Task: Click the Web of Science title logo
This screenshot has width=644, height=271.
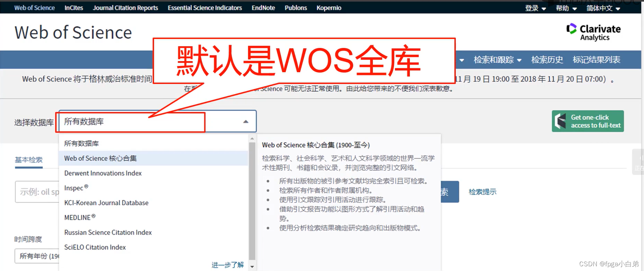Action: point(73,32)
